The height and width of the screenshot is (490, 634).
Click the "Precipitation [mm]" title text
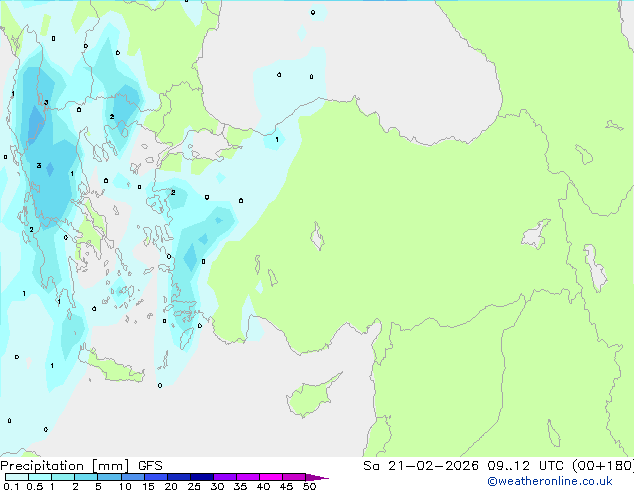tap(65, 466)
